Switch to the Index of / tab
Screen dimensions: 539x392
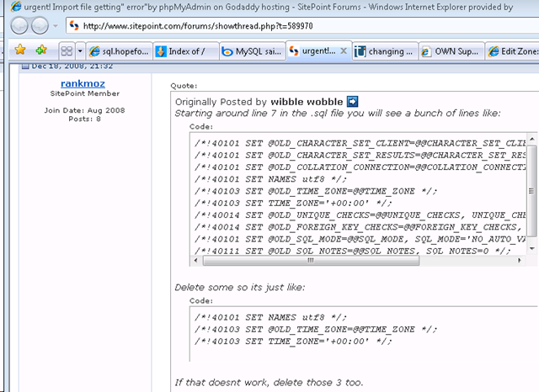point(186,51)
